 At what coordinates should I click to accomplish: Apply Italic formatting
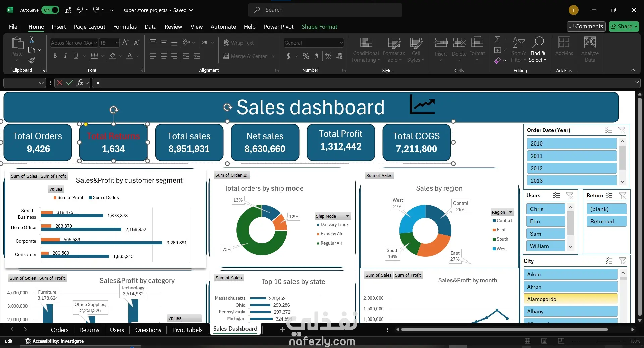(x=66, y=56)
